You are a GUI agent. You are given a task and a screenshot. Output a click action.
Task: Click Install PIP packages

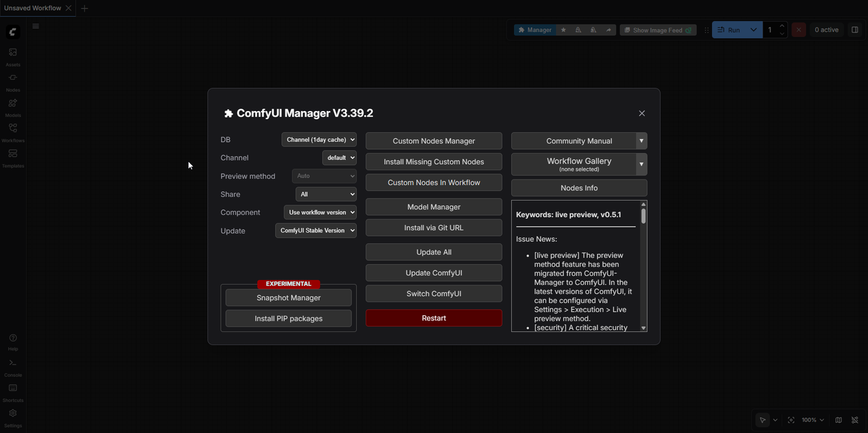tap(289, 318)
